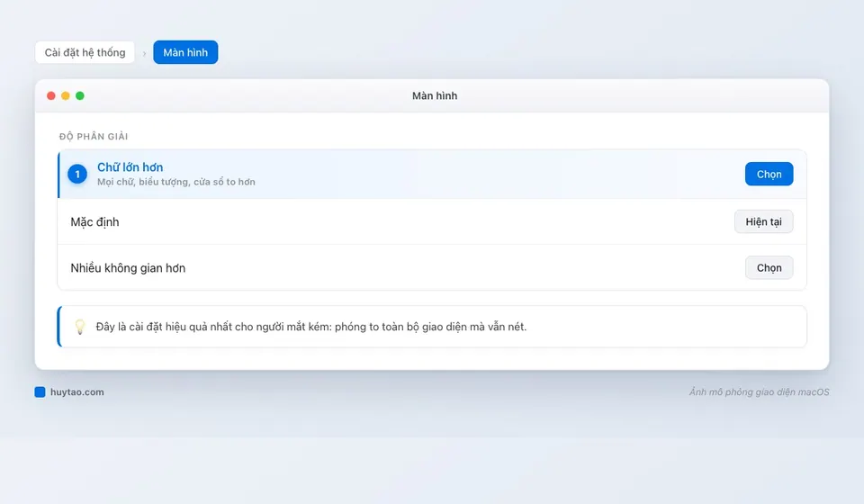Click the tip text about người mắt kém
Screen dimensions: 864x504
point(311,327)
